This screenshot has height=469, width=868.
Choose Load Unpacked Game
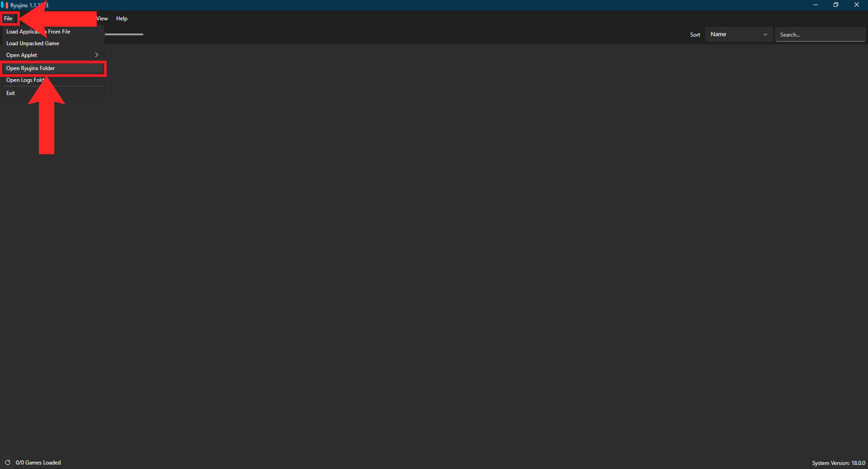tap(53, 43)
